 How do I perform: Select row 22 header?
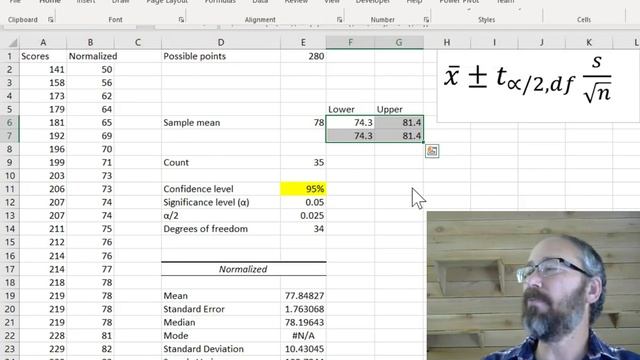click(9, 336)
